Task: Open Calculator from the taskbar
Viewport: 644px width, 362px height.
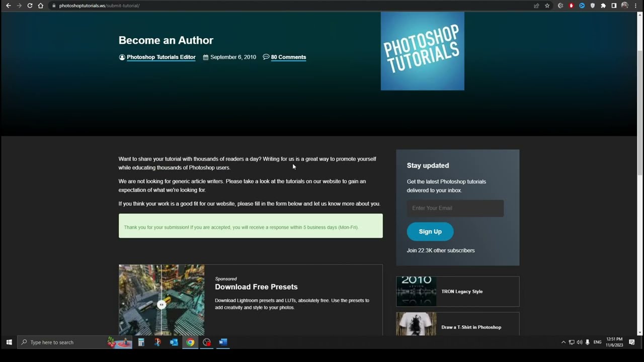Action: pos(141,342)
